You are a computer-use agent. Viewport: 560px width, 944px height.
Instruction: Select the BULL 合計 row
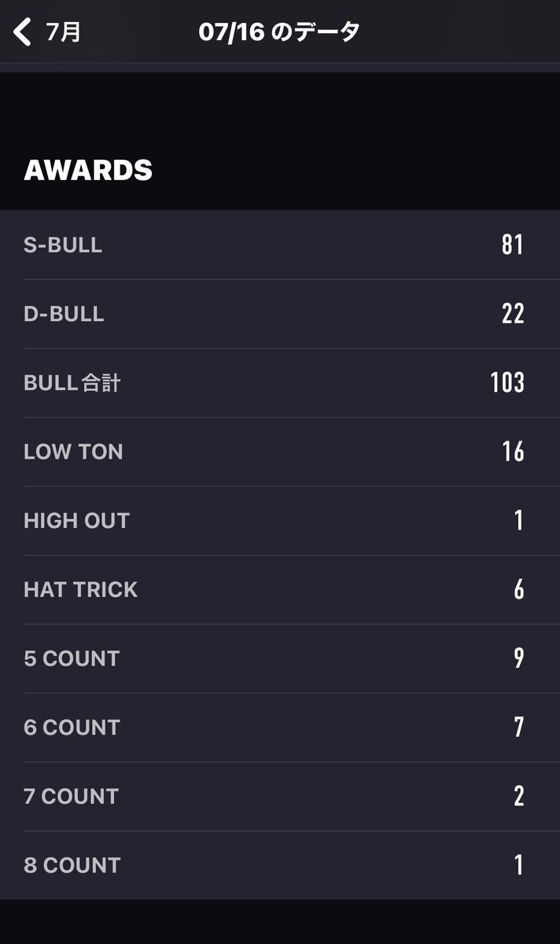coord(280,383)
